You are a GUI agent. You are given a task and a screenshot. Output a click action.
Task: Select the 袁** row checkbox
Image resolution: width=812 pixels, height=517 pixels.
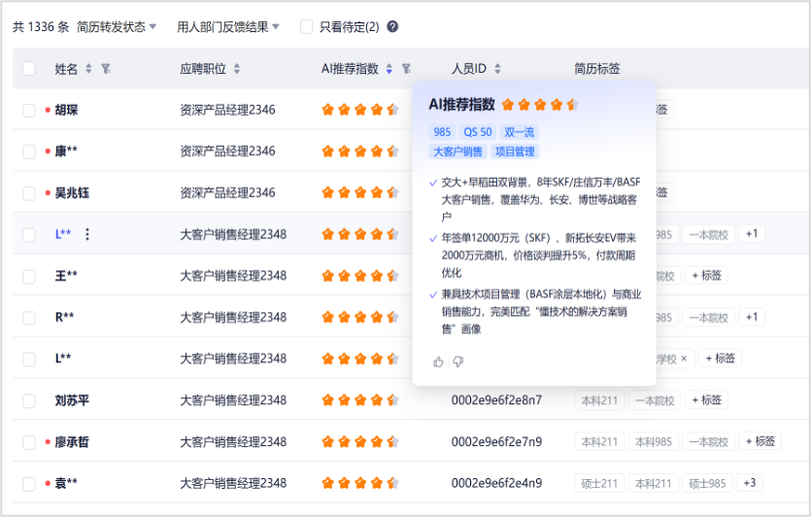pos(29,483)
